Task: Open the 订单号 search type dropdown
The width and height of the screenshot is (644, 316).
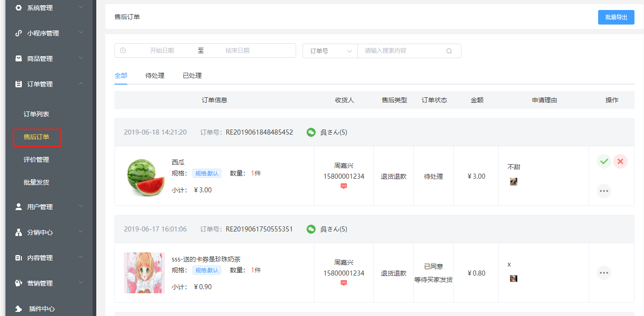Action: 330,51
